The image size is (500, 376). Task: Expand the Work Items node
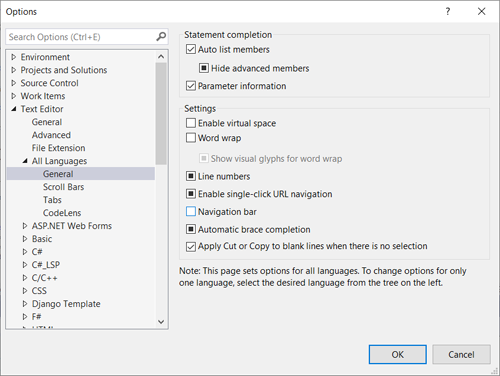14,96
